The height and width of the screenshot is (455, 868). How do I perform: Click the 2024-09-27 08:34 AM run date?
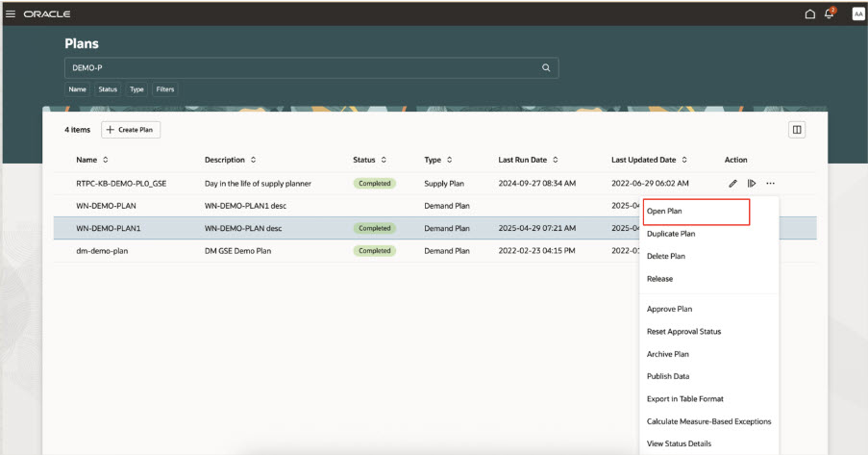[x=537, y=184]
